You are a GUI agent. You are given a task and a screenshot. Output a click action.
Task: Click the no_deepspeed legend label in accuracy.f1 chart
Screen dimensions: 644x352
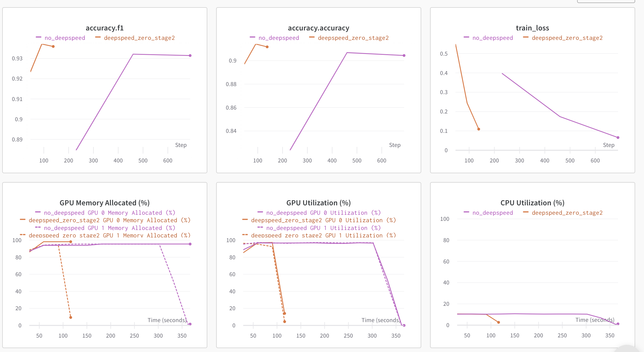point(65,38)
